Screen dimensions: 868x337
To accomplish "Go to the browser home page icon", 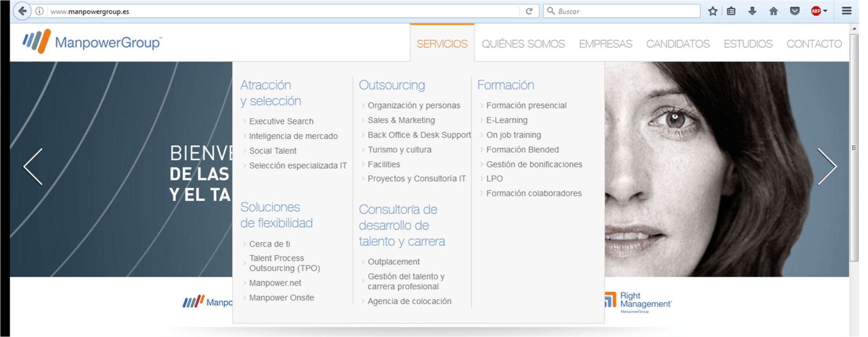I will (774, 11).
